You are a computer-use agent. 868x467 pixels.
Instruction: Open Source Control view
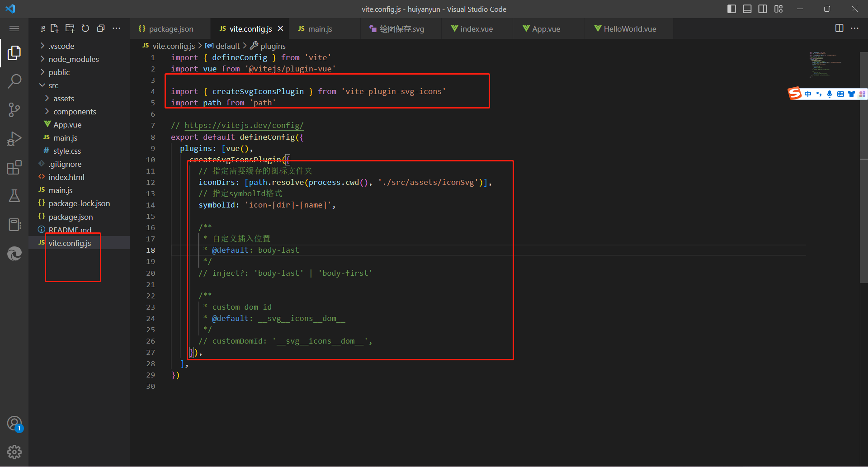click(x=14, y=110)
